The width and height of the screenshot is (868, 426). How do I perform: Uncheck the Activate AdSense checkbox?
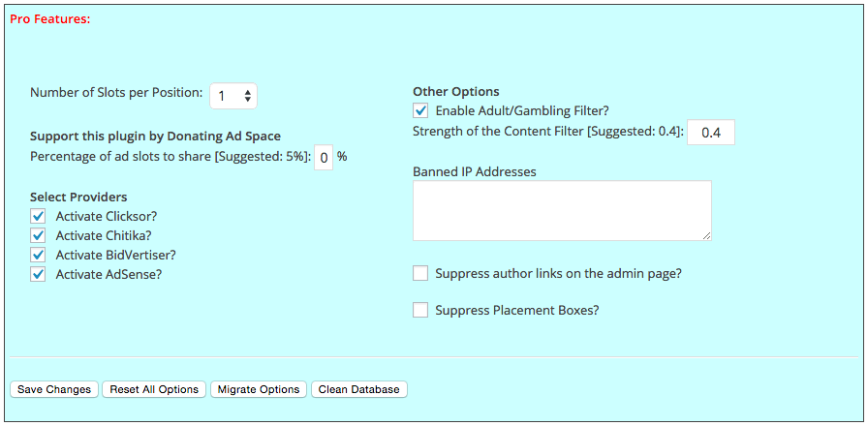coord(38,274)
